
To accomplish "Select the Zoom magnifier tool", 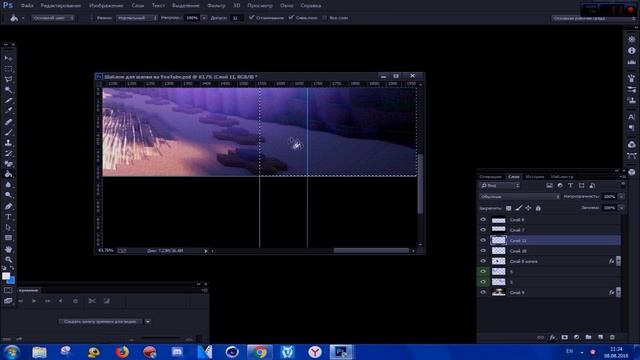I will 8,259.
